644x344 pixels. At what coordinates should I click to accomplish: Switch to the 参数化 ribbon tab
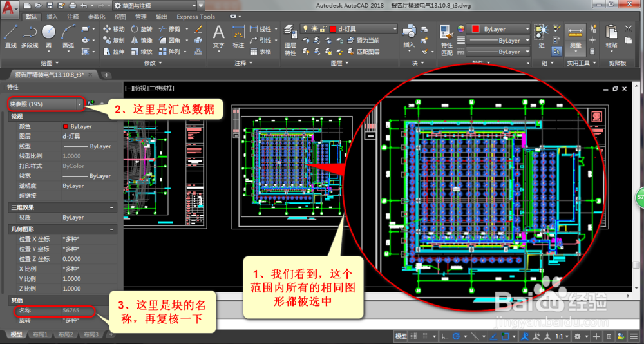[x=97, y=17]
